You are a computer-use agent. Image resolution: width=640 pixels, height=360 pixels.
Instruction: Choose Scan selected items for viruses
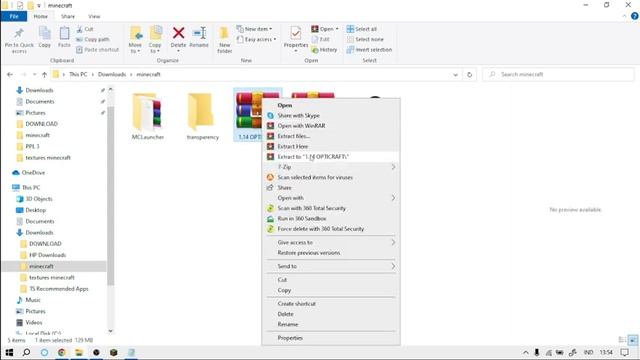coord(331,177)
